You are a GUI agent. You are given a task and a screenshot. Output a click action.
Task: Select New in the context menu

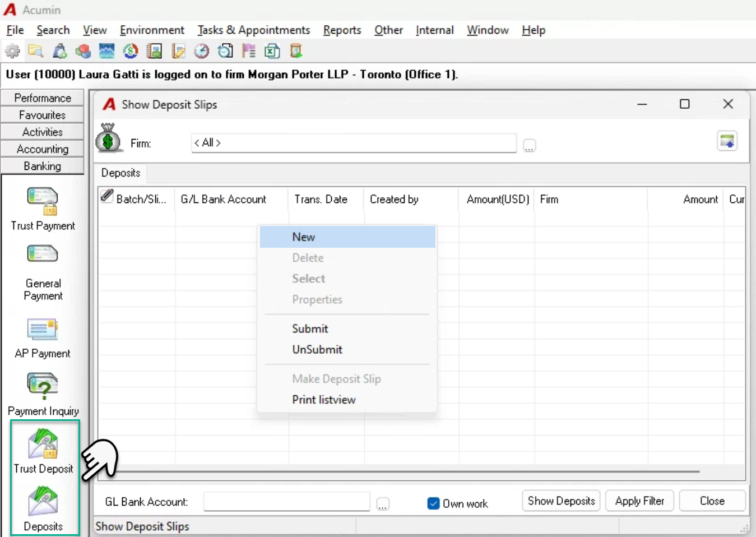pyautogui.click(x=347, y=237)
